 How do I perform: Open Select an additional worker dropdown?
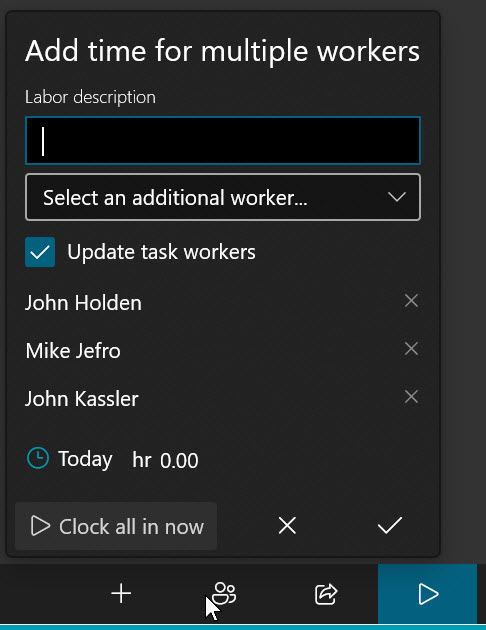pos(223,197)
